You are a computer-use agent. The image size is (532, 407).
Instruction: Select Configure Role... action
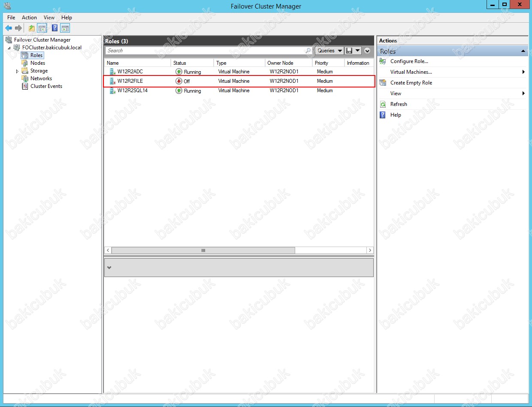(x=409, y=61)
